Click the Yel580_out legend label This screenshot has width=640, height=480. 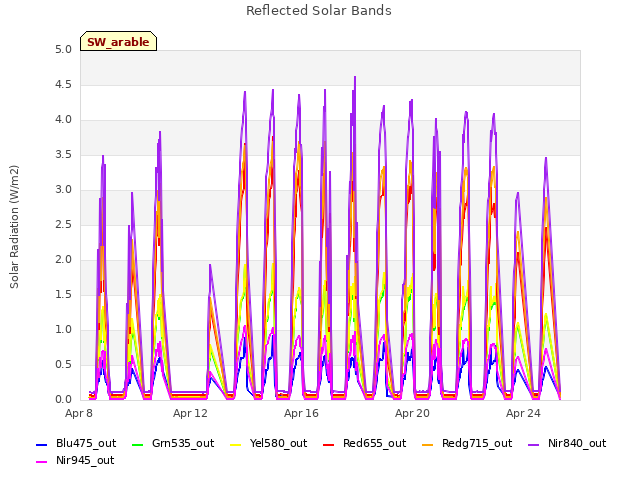(278, 444)
